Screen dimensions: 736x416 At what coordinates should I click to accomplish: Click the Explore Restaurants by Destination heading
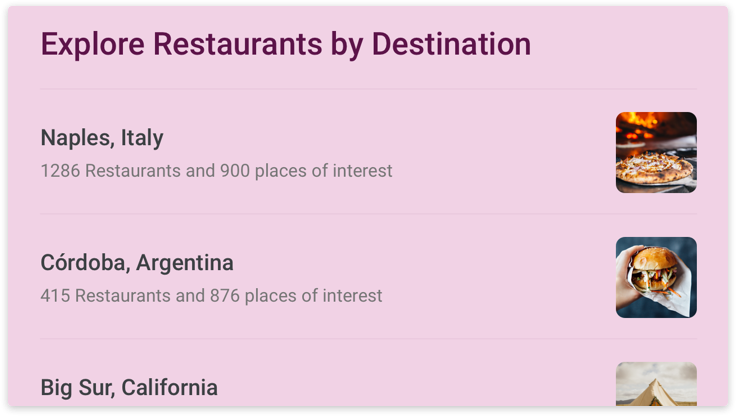coord(285,45)
